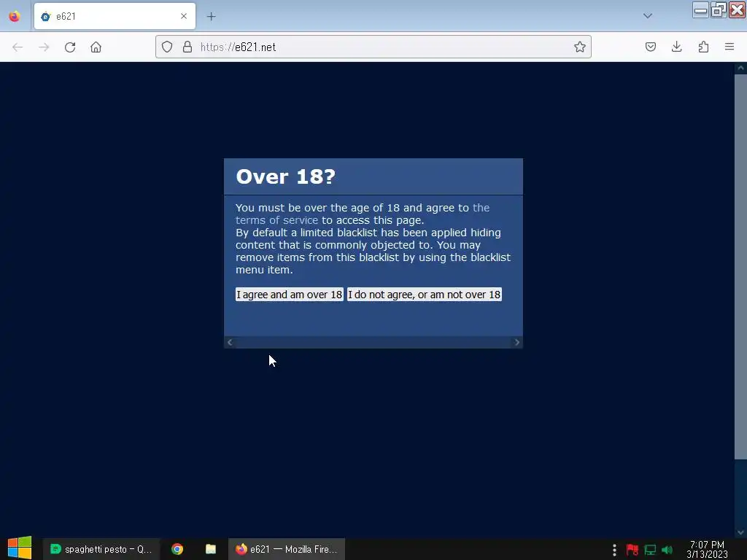Open the Windows Start menu
Image resolution: width=747 pixels, height=560 pixels.
20,548
